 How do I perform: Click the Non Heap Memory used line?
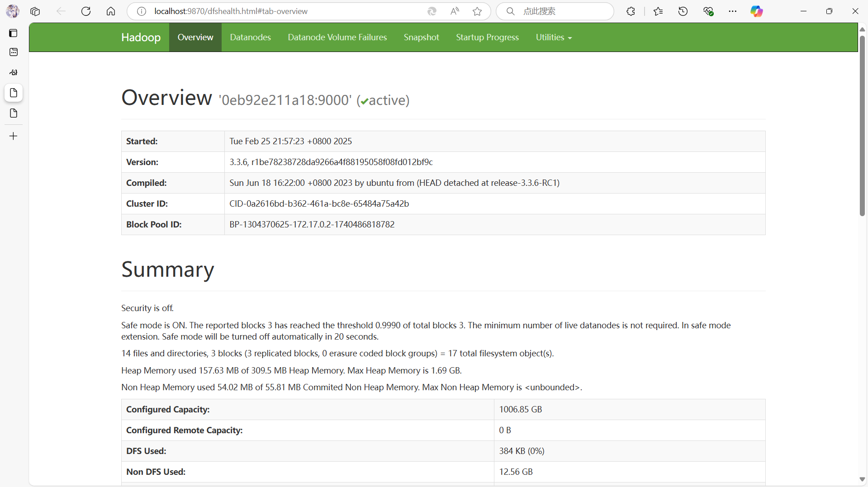pyautogui.click(x=351, y=388)
